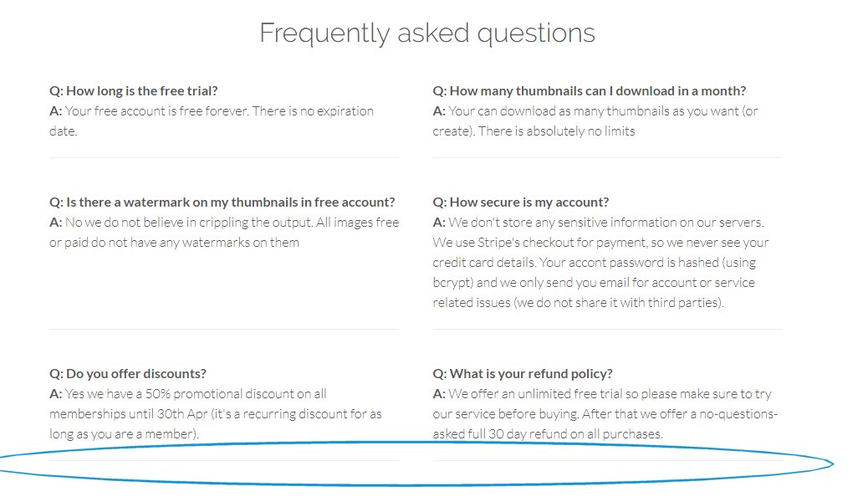868x502 pixels.
Task: Click the answer about no watermarks
Action: pyautogui.click(x=224, y=232)
